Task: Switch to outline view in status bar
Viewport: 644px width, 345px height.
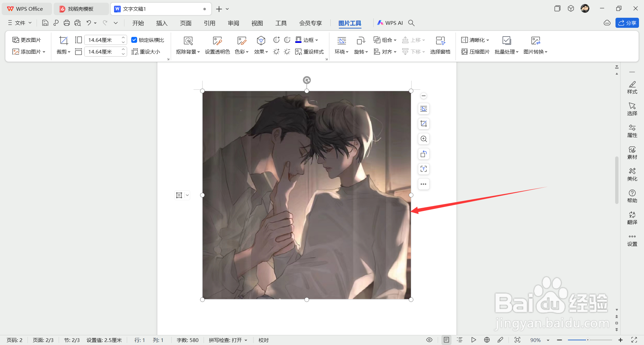Action: (x=460, y=340)
